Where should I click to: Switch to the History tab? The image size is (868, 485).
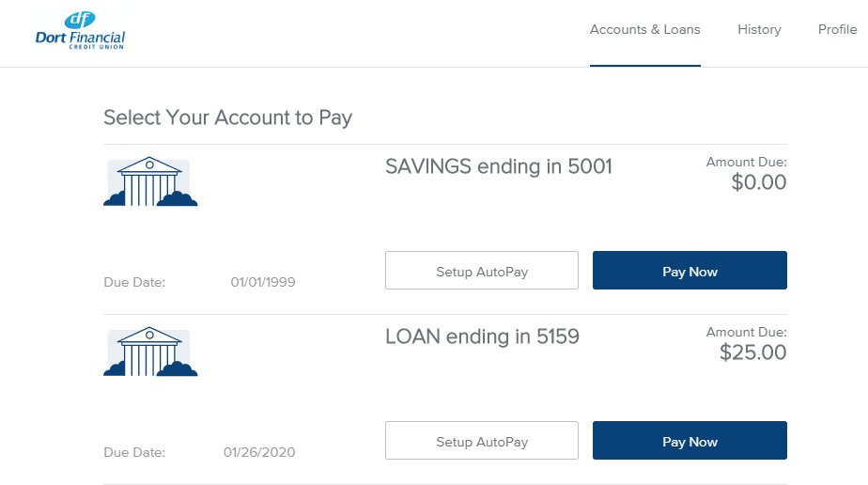pos(759,30)
